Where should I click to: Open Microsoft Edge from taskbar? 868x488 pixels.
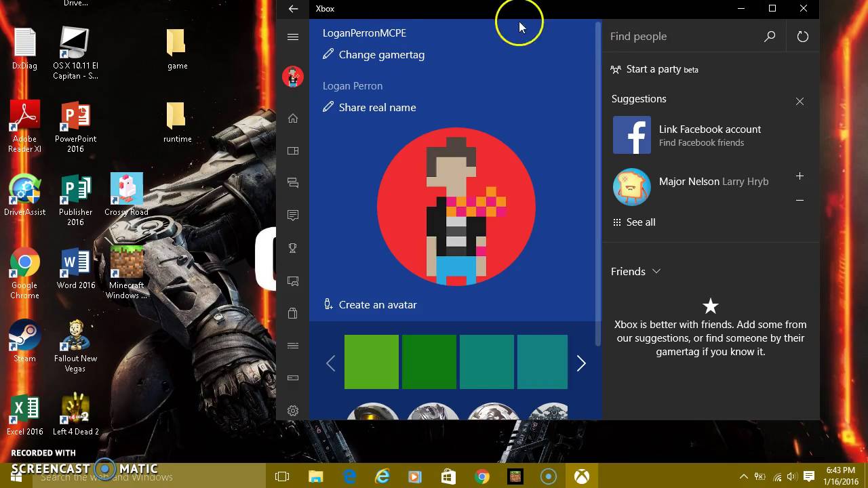point(349,477)
